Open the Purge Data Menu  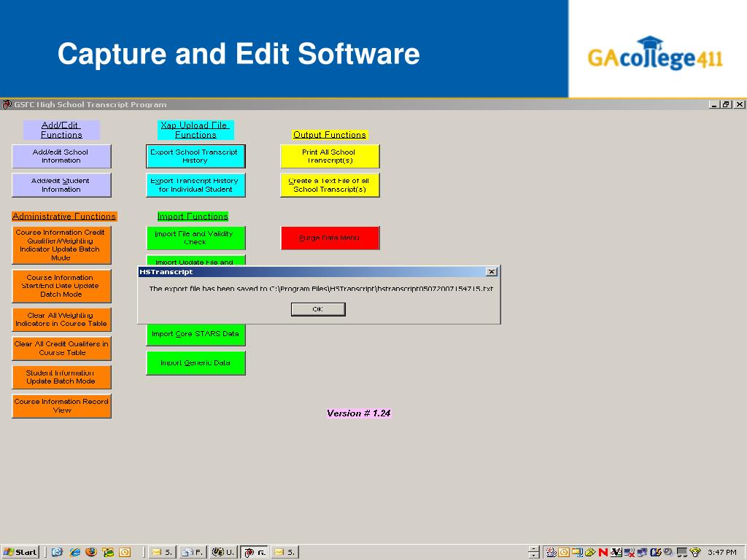click(330, 238)
